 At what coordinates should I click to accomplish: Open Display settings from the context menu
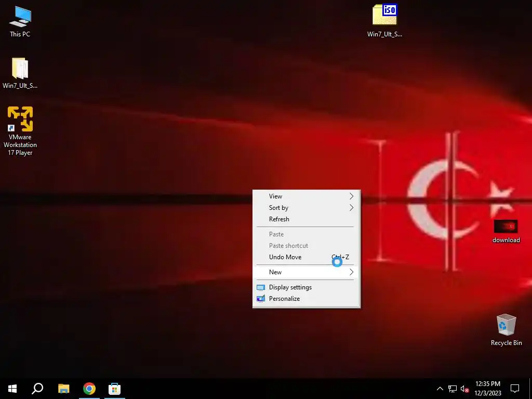(307, 287)
